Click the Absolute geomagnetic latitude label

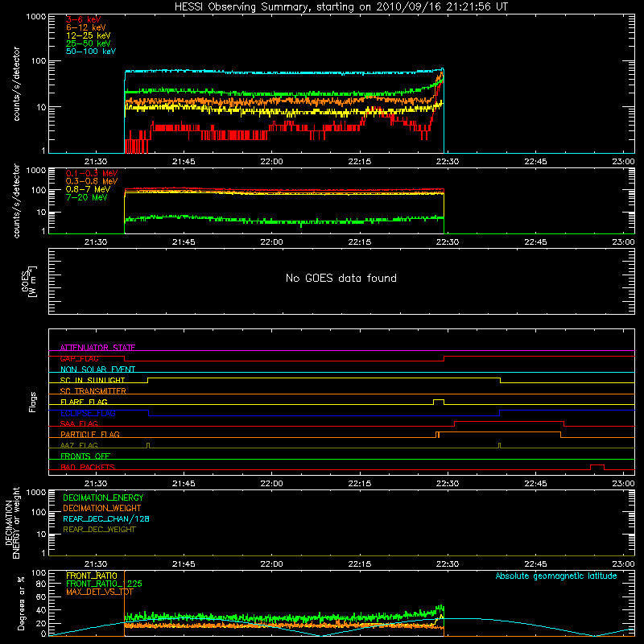[x=556, y=576]
